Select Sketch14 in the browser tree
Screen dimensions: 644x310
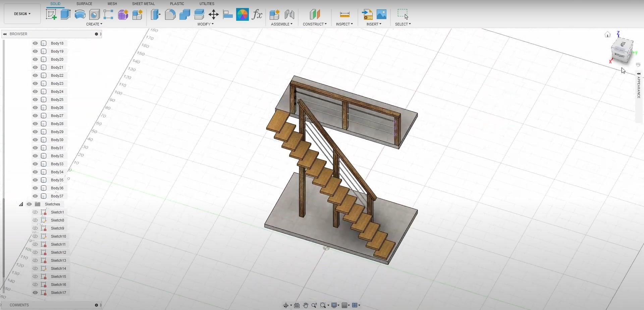tap(58, 268)
